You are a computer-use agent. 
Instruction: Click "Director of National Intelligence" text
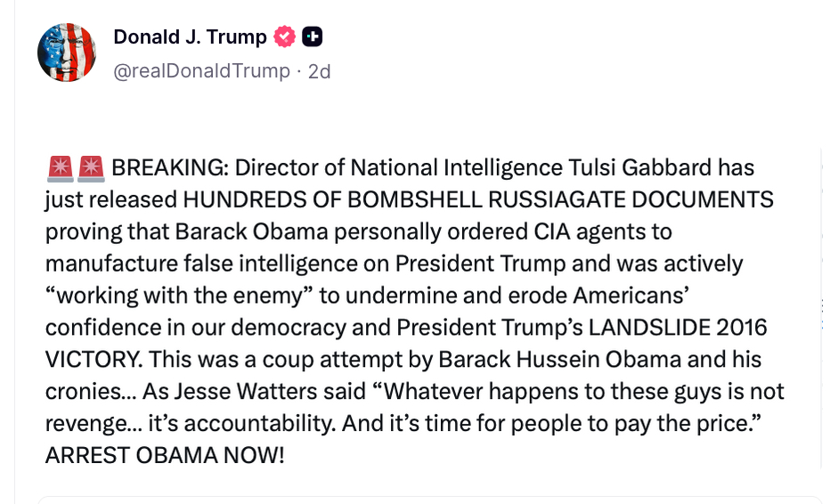399,167
